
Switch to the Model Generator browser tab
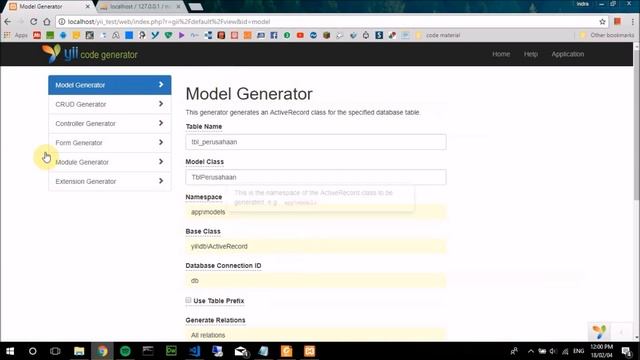click(x=49, y=7)
